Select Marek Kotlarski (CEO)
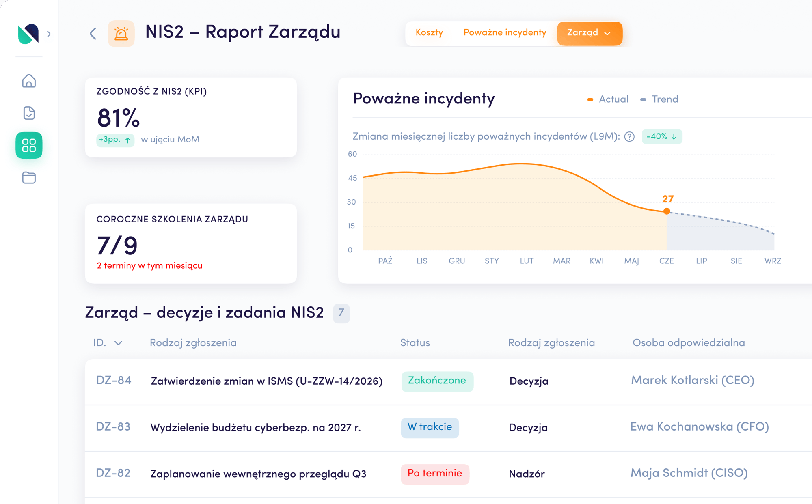Image resolution: width=812 pixels, height=504 pixels. [693, 381]
